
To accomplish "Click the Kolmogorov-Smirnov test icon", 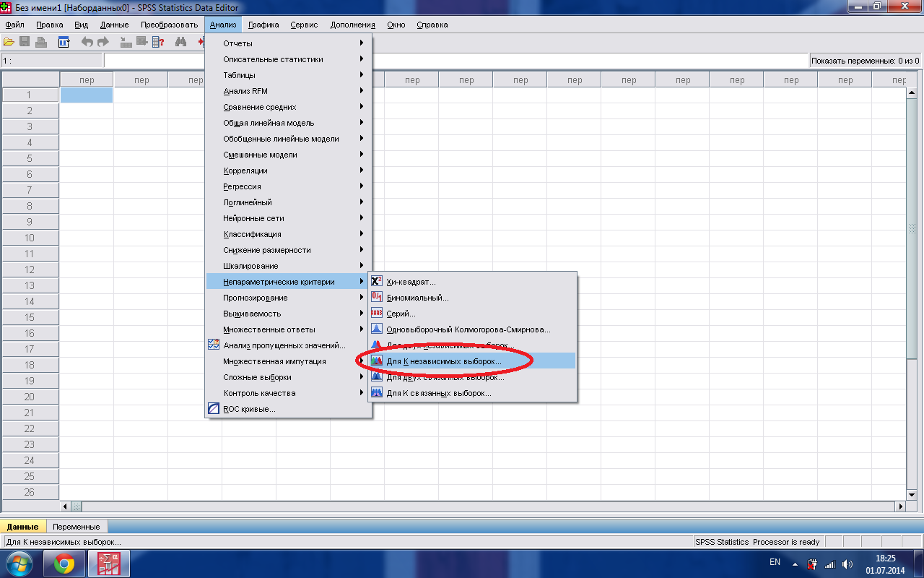I will (x=376, y=329).
